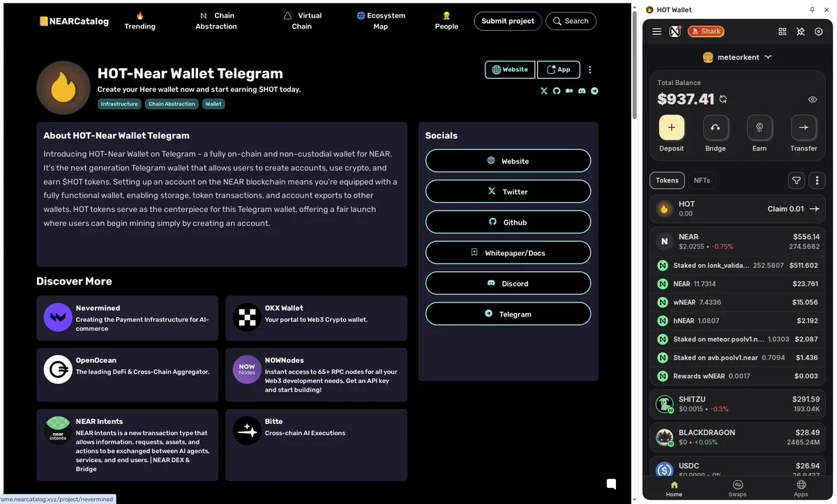Claim 0.01 HOT
Screen dimensions: 837x504
coord(793,209)
